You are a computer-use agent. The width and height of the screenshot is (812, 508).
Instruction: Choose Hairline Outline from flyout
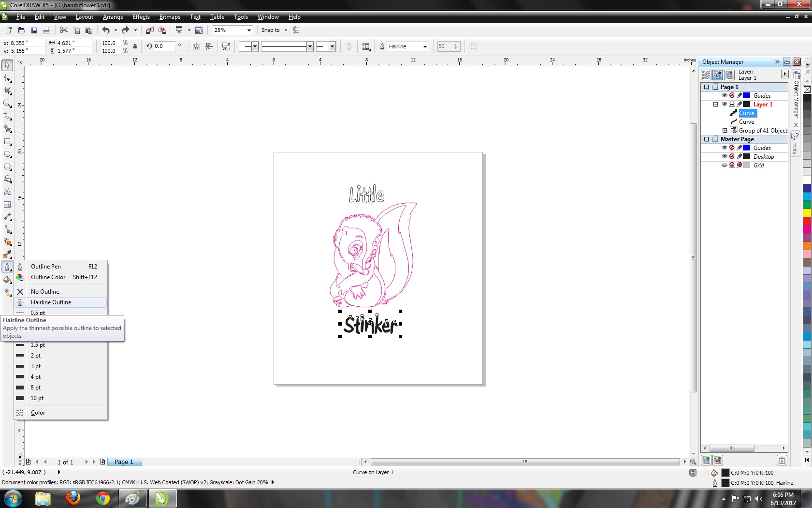[61, 302]
